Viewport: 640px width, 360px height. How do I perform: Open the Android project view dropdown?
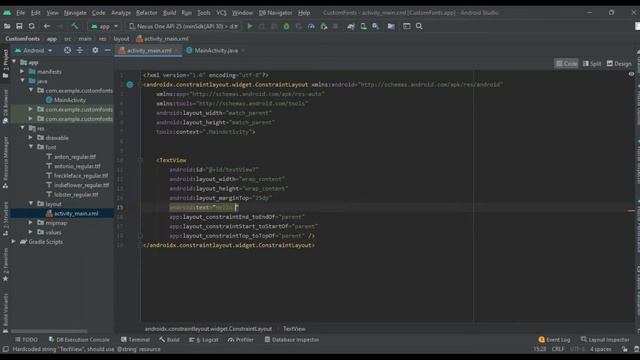(x=33, y=51)
